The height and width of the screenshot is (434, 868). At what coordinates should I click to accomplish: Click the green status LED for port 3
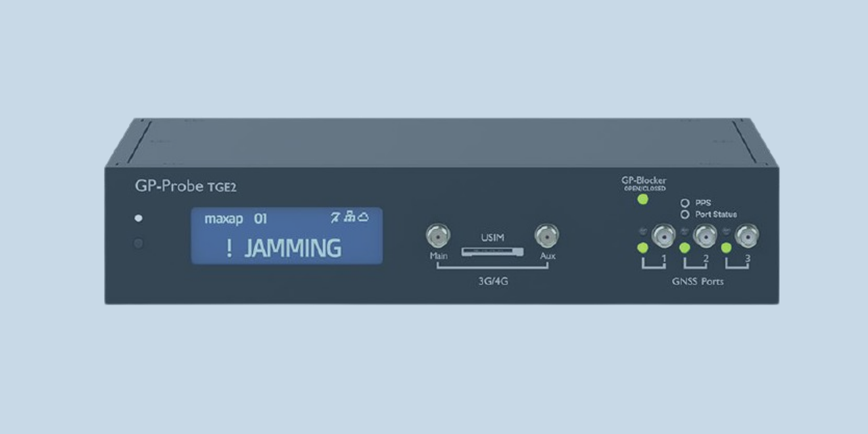[727, 248]
